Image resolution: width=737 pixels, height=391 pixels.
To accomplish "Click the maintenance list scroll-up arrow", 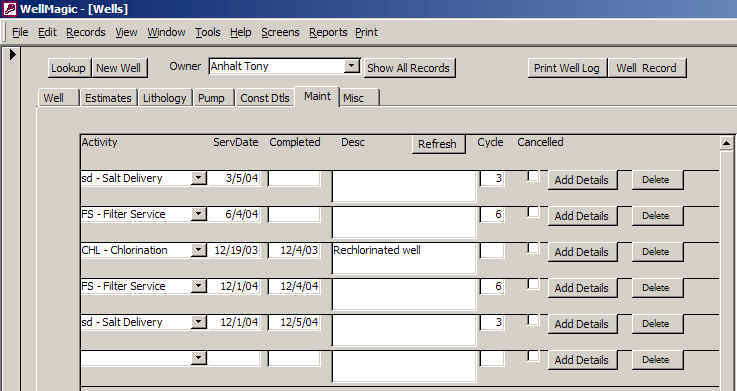I will [x=726, y=143].
